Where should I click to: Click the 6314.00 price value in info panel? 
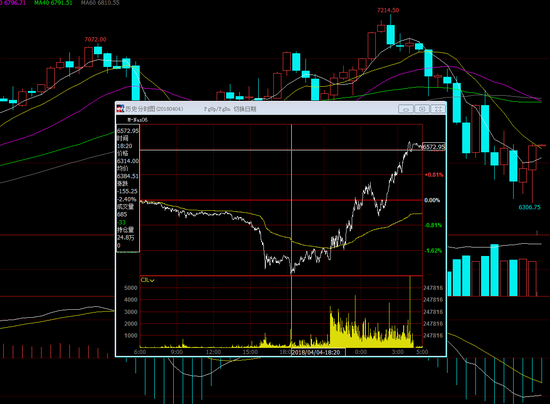point(128,161)
